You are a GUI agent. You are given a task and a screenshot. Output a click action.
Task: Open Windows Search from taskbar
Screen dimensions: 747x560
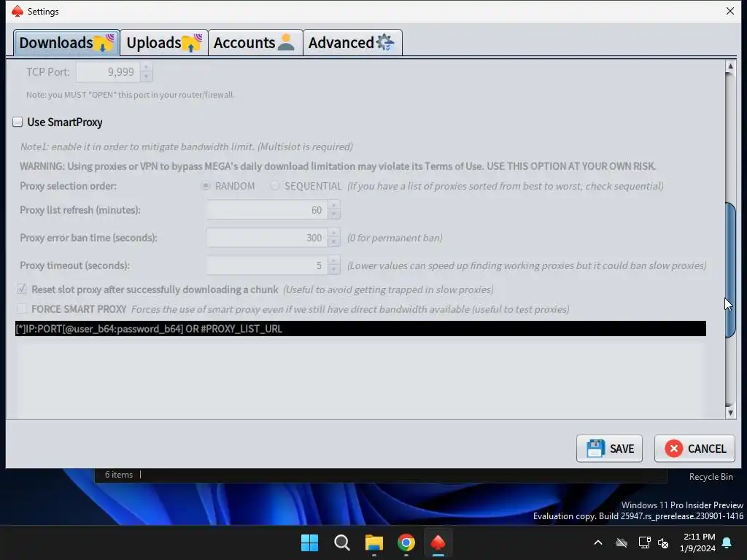point(341,542)
